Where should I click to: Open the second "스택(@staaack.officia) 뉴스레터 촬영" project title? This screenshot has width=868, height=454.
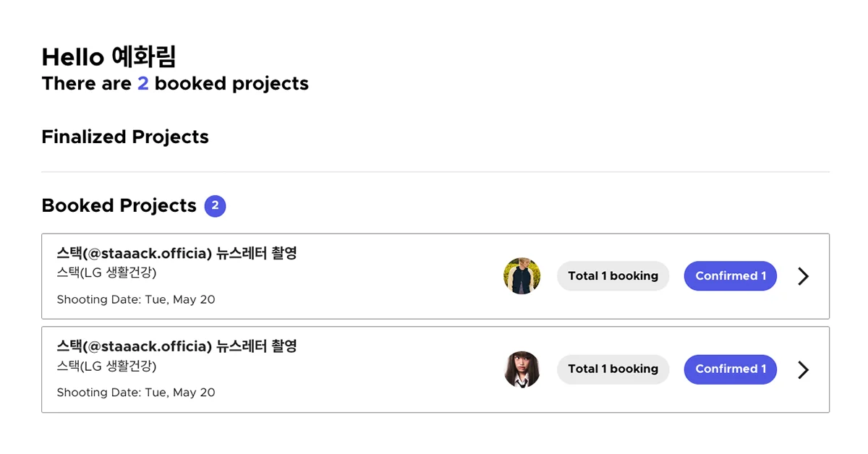(x=176, y=347)
